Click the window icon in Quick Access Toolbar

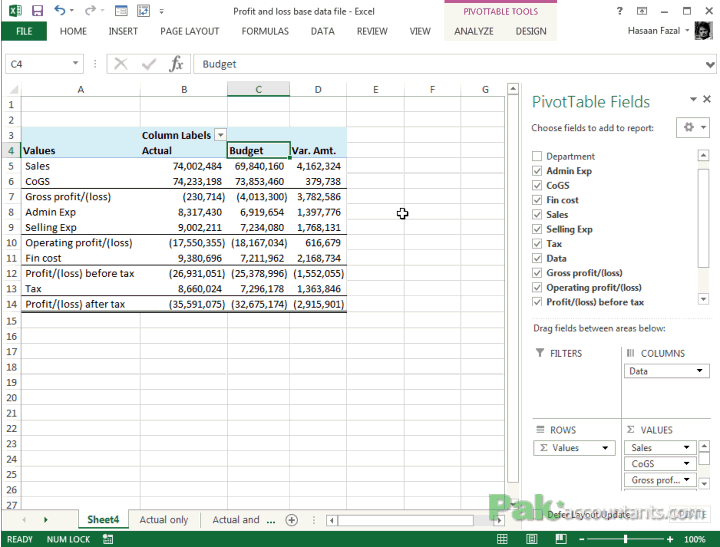(x=121, y=11)
